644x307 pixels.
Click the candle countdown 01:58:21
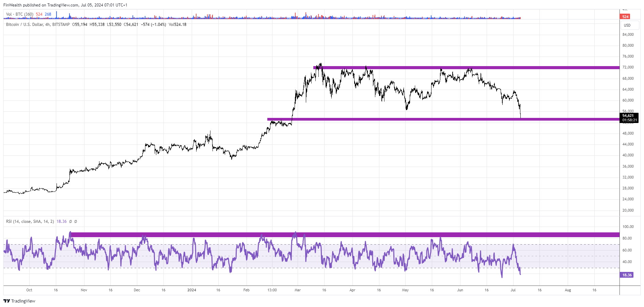pos(630,120)
